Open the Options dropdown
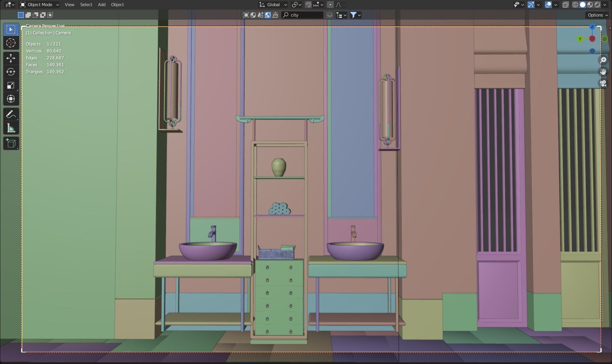The width and height of the screenshot is (612, 364). (597, 15)
